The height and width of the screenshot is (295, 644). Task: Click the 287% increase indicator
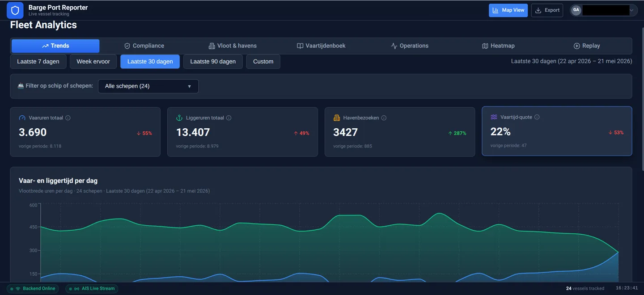(457, 133)
